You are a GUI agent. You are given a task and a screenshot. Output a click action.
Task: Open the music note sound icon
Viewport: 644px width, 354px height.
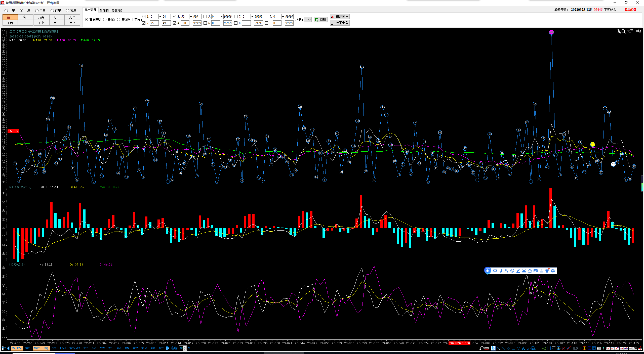coord(635,348)
